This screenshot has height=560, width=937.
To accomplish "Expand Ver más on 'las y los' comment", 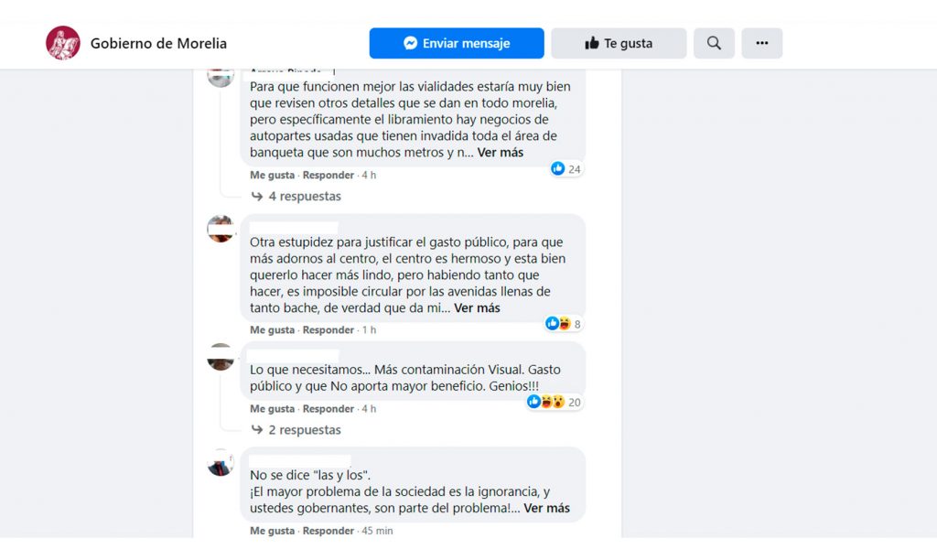I will click(x=547, y=508).
